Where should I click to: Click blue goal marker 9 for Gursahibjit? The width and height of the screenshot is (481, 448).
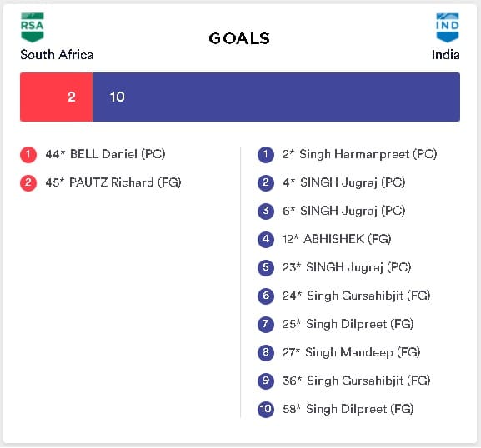[266, 381]
